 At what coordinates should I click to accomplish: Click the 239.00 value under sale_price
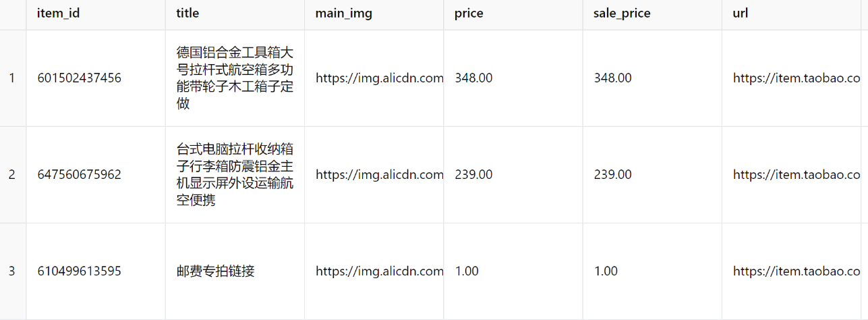(612, 175)
